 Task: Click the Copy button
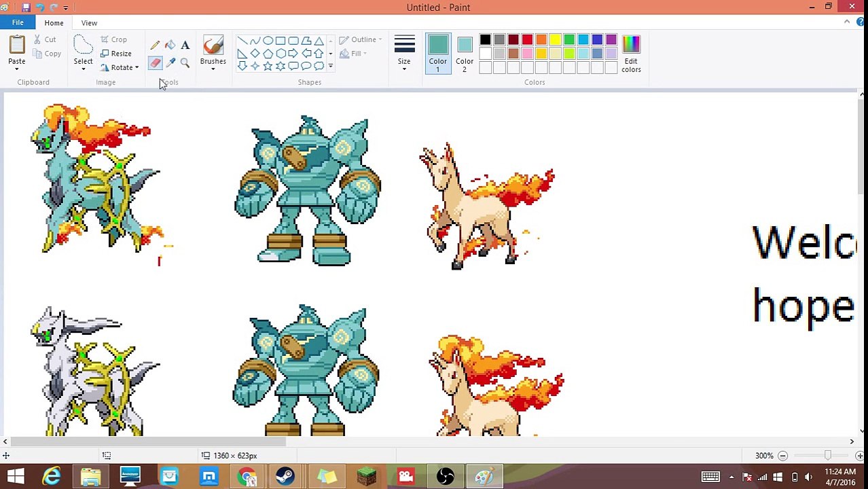point(47,54)
